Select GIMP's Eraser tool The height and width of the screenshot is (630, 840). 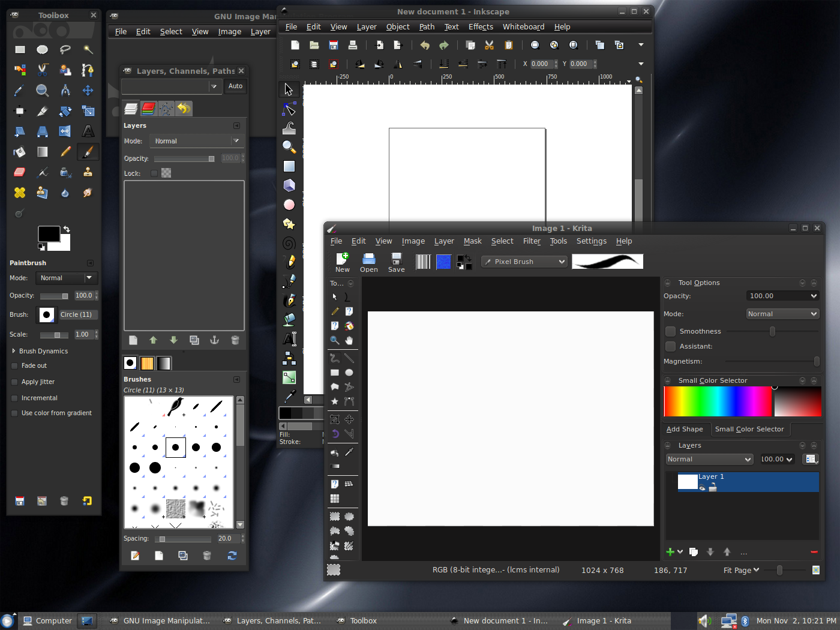coord(19,172)
